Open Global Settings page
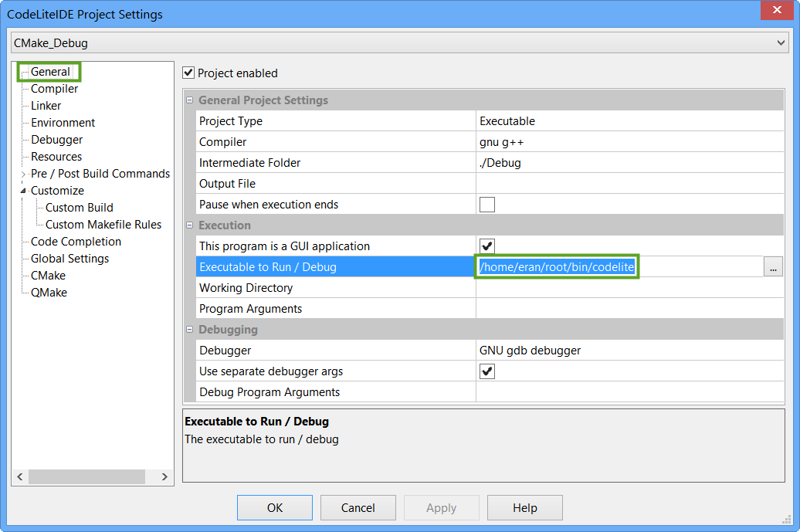The height and width of the screenshot is (532, 800). (70, 259)
